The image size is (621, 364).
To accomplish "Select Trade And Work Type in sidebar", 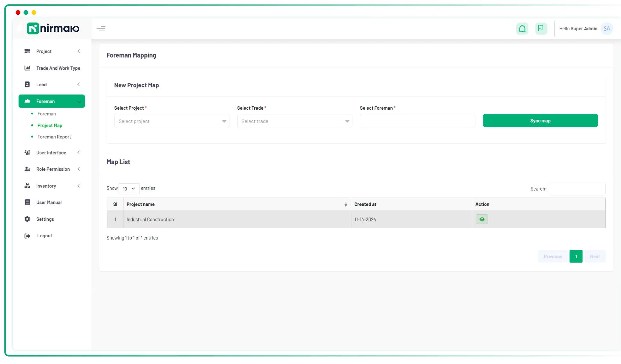I will [58, 68].
